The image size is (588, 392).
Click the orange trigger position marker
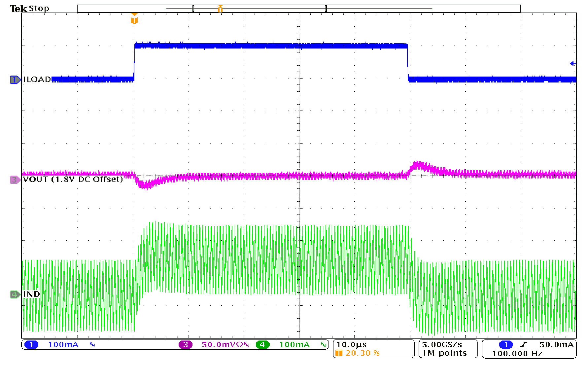[x=134, y=20]
